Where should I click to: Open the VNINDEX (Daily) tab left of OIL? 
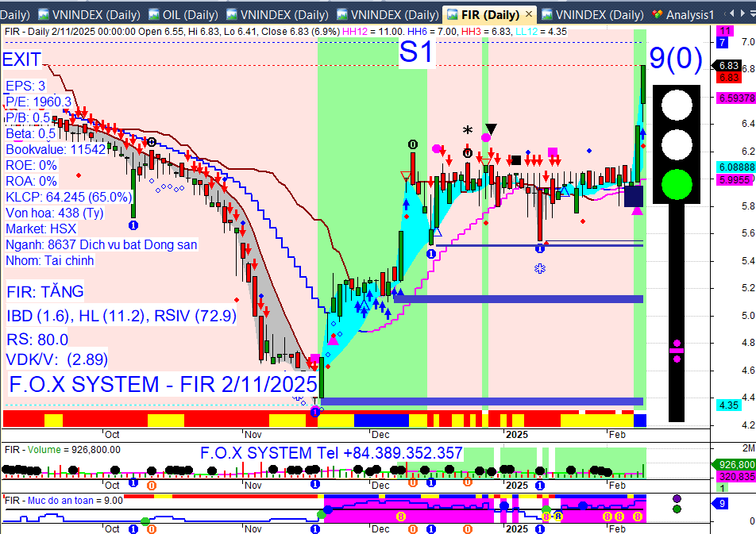tap(89, 15)
